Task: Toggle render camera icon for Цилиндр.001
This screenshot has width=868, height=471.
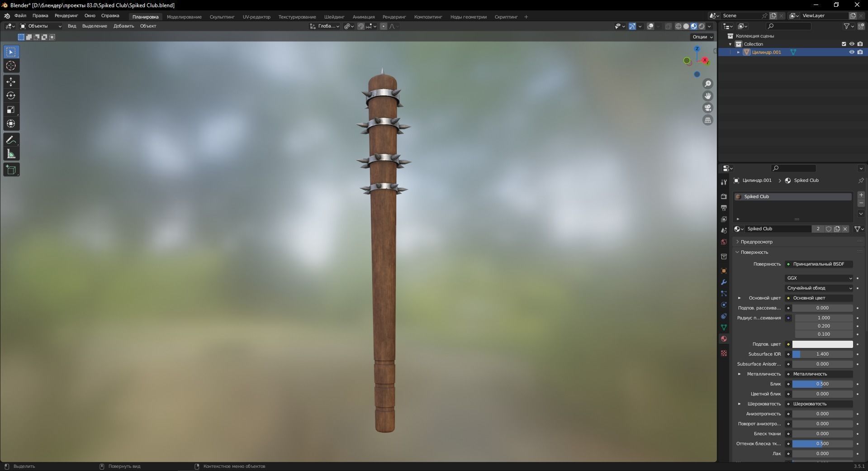Action: tap(860, 52)
